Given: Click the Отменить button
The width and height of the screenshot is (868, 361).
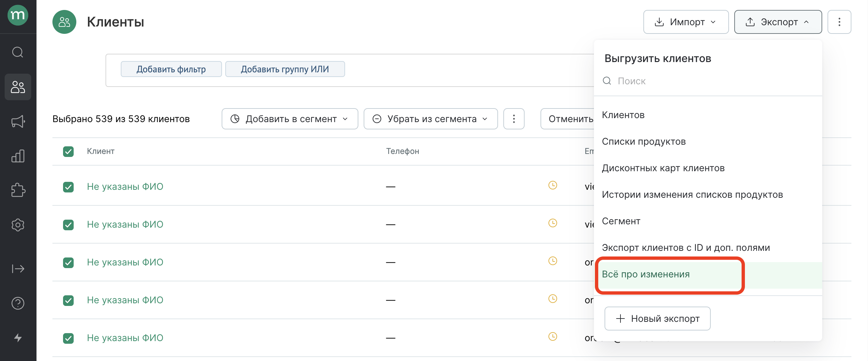Looking at the screenshot, I should point(568,119).
